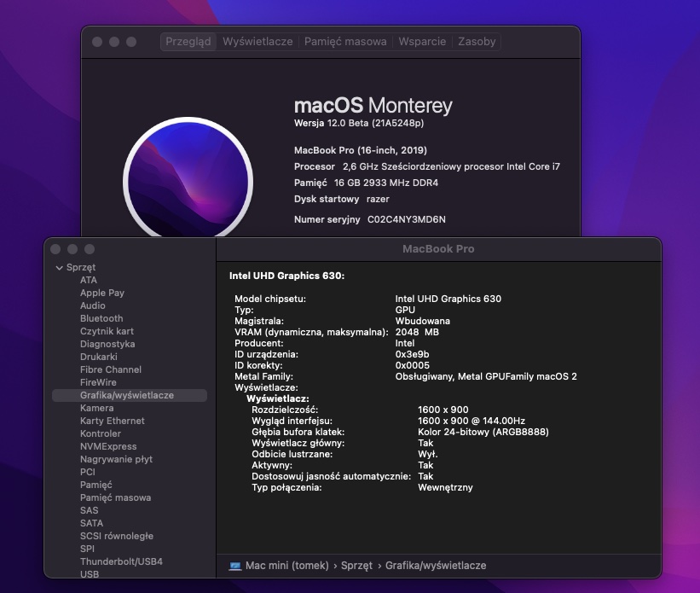Click the Mac mini (tomek) path item

(x=287, y=566)
